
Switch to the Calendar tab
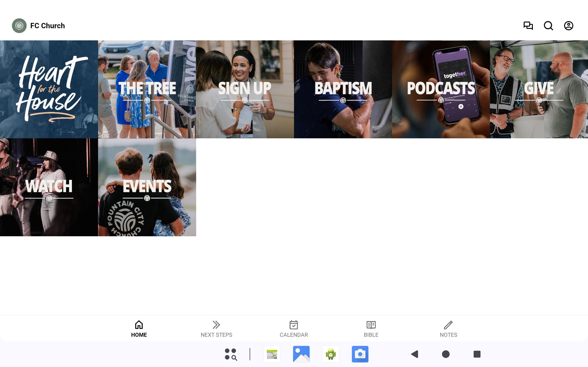(x=294, y=329)
